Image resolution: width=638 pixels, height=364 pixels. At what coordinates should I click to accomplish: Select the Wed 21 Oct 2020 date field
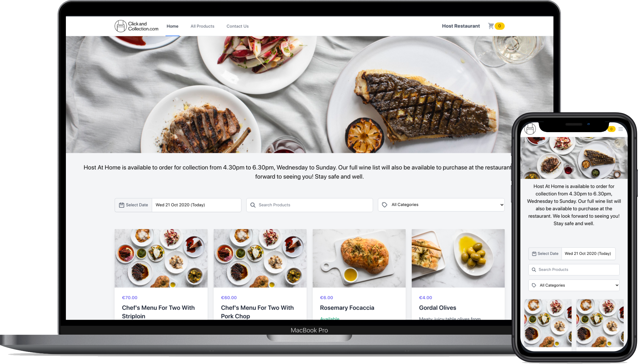[x=196, y=205]
